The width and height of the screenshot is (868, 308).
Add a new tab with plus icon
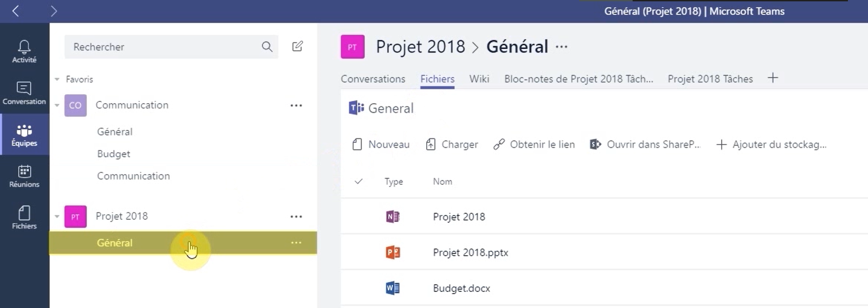click(773, 78)
